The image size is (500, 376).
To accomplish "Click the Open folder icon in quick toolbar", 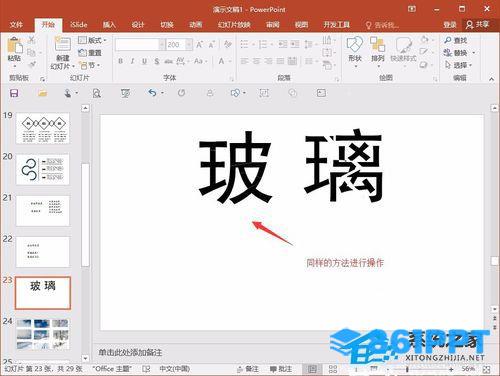I will [42, 93].
